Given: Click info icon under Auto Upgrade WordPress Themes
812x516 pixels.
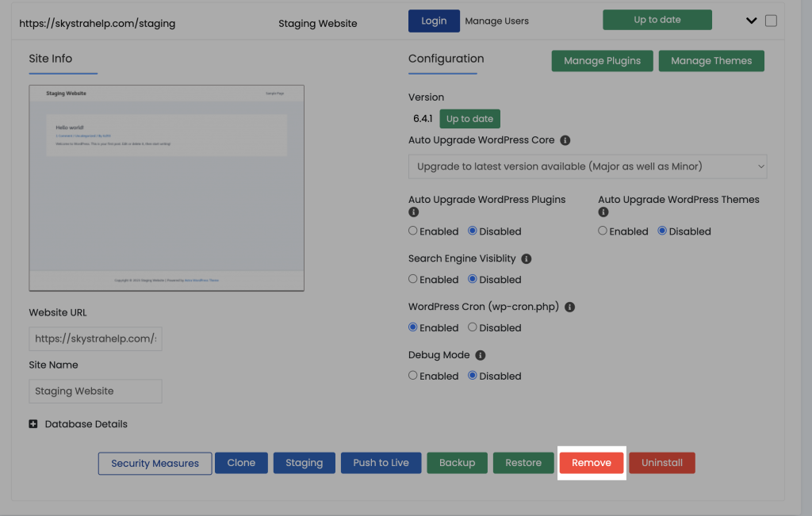Looking at the screenshot, I should click(603, 212).
